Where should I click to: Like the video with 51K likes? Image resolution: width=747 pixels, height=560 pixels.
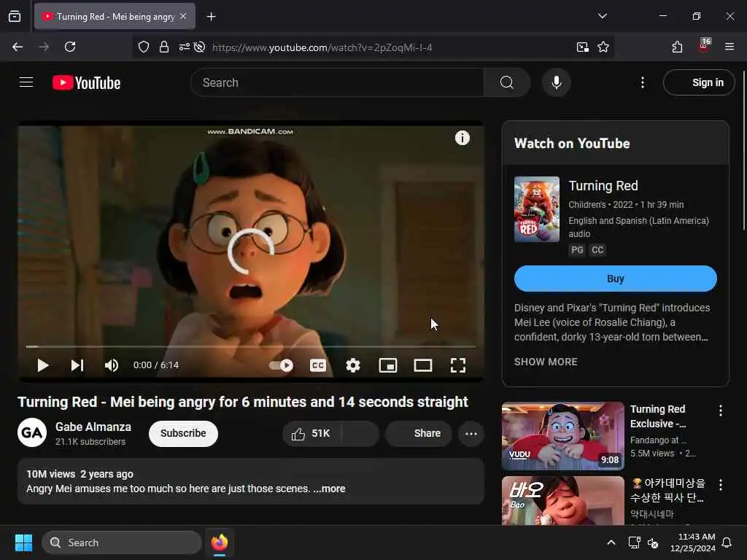(312, 433)
